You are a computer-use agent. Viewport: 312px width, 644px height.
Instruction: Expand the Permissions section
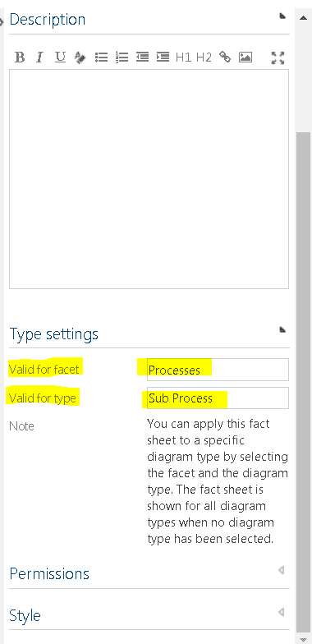281,570
